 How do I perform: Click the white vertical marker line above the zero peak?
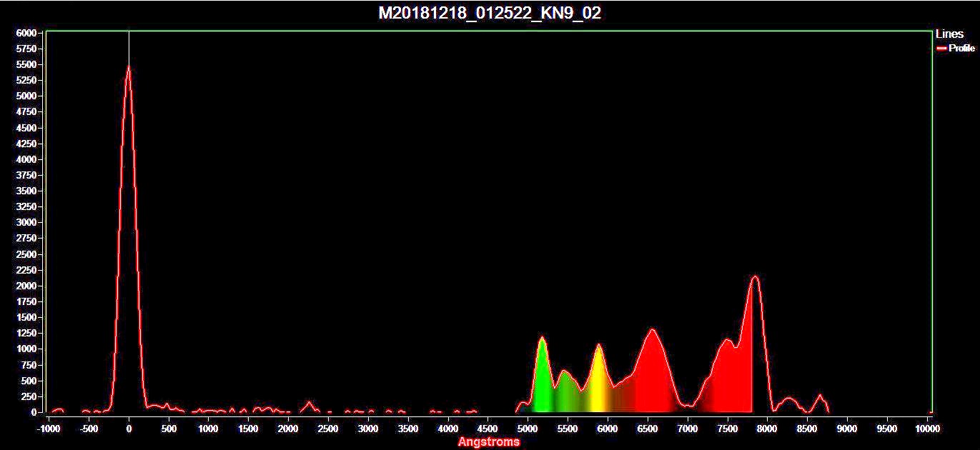(x=129, y=48)
